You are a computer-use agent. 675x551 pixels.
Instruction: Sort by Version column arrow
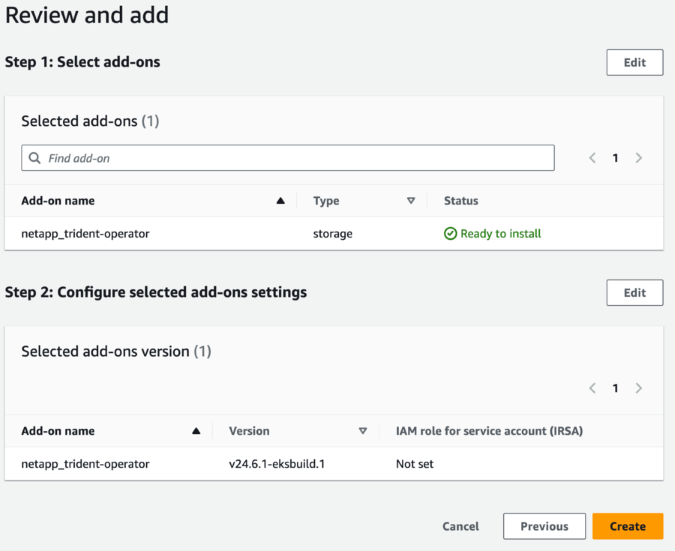(x=363, y=431)
